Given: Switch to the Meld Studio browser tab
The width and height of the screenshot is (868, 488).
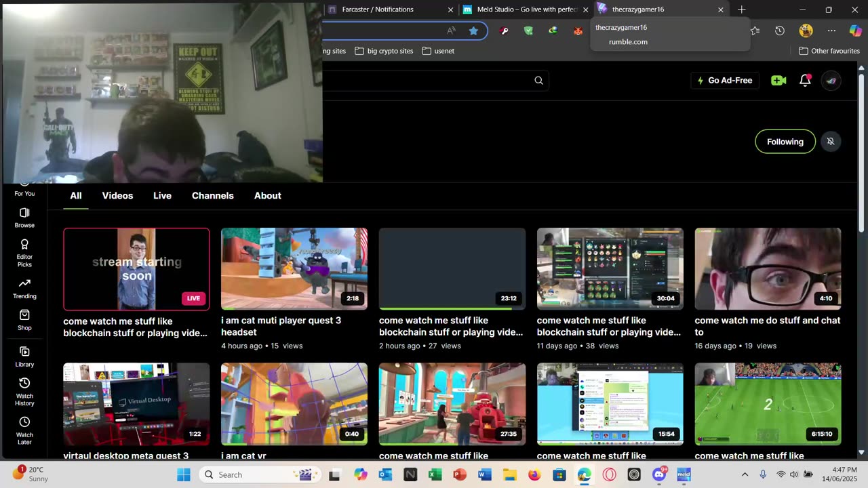Looking at the screenshot, I should click(x=526, y=9).
